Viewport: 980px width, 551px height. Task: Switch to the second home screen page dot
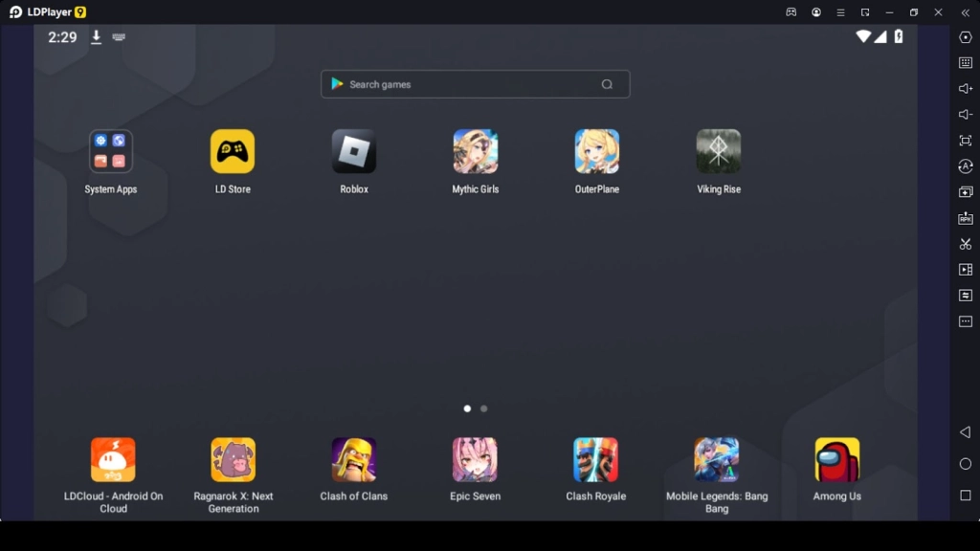(x=483, y=408)
